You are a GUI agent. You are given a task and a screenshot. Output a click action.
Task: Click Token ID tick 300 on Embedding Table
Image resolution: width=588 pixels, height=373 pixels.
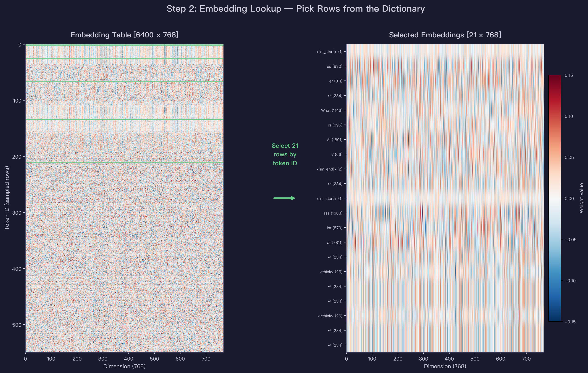17,213
